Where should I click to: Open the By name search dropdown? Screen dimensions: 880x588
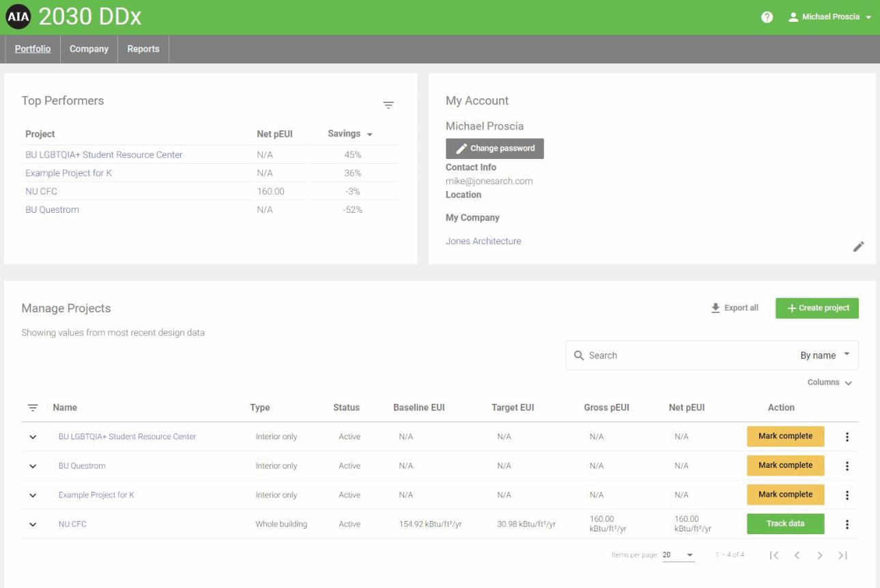(x=825, y=355)
